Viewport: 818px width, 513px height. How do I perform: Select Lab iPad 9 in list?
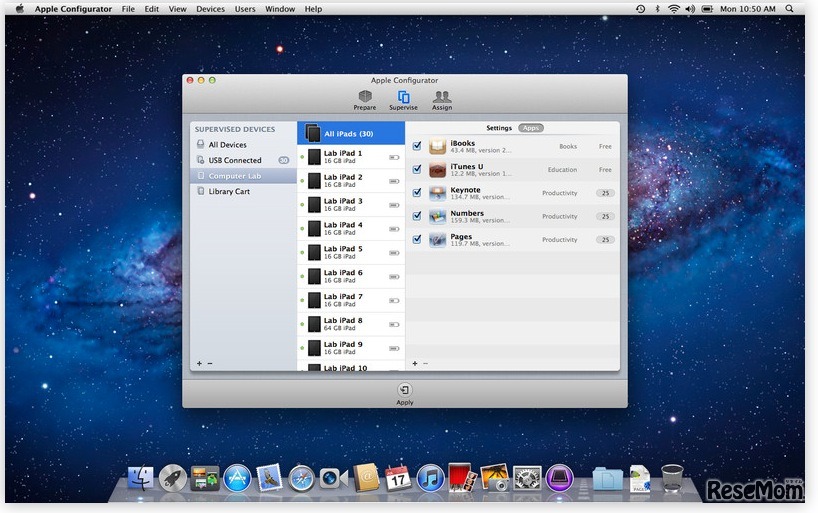pyautogui.click(x=351, y=348)
